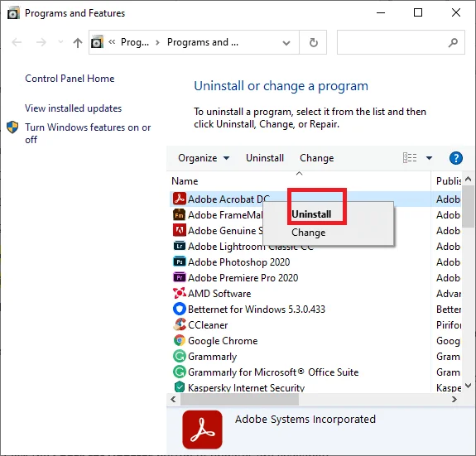Expand the address bar history dropdown
Image resolution: width=476 pixels, height=456 pixels.
(x=286, y=42)
